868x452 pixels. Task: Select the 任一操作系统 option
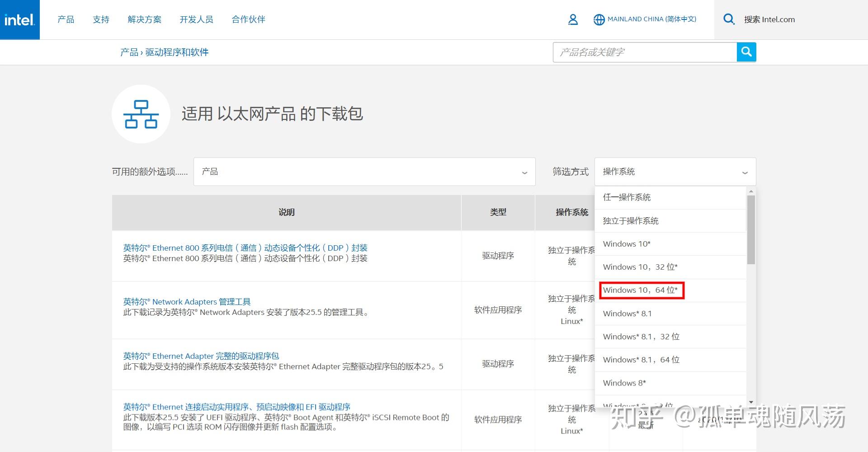[x=627, y=197]
